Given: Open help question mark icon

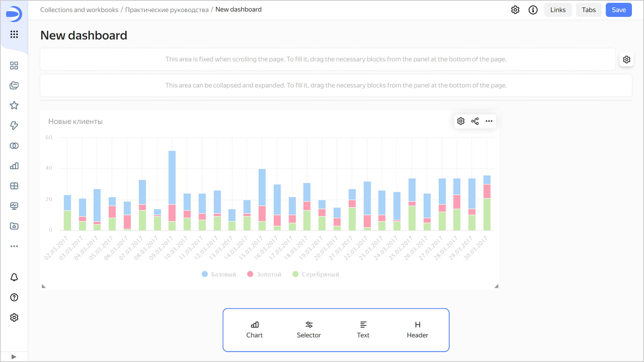Looking at the screenshot, I should tap(14, 297).
